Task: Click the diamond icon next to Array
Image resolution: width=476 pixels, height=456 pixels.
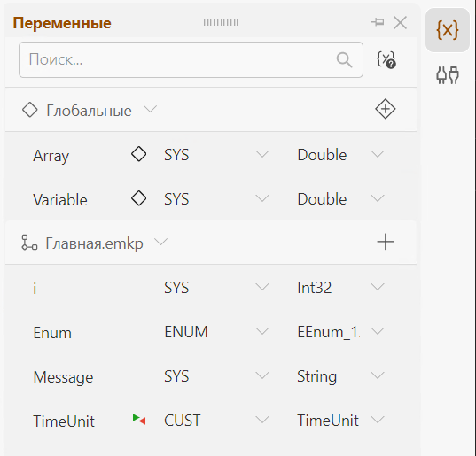Action: [139, 154]
